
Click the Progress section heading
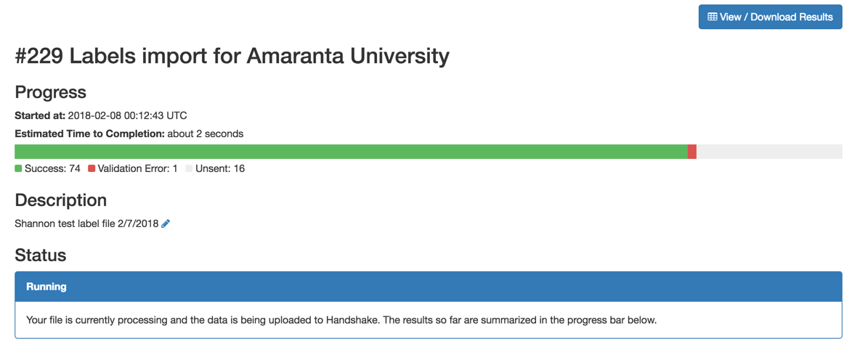50,92
